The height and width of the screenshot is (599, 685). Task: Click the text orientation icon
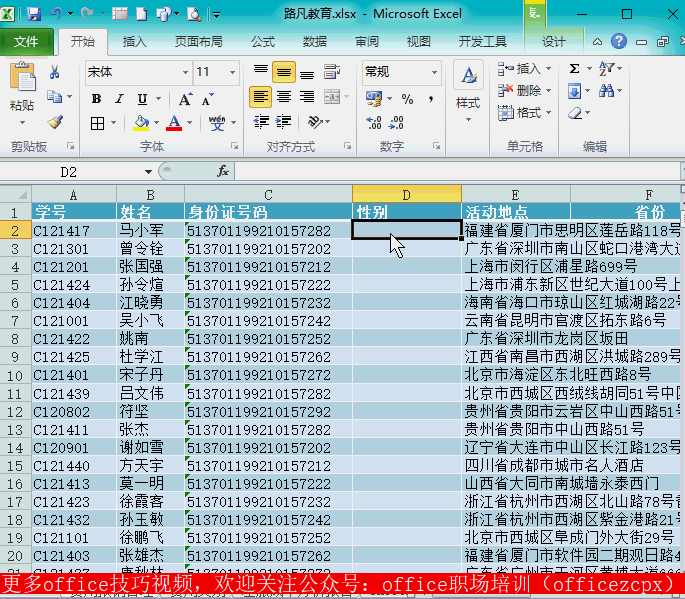pyautogui.click(x=316, y=121)
